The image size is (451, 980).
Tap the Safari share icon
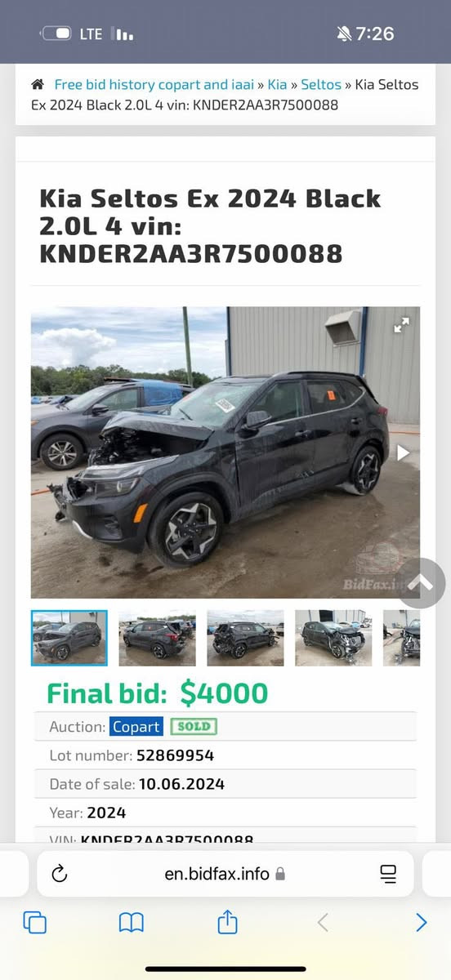[x=227, y=922]
